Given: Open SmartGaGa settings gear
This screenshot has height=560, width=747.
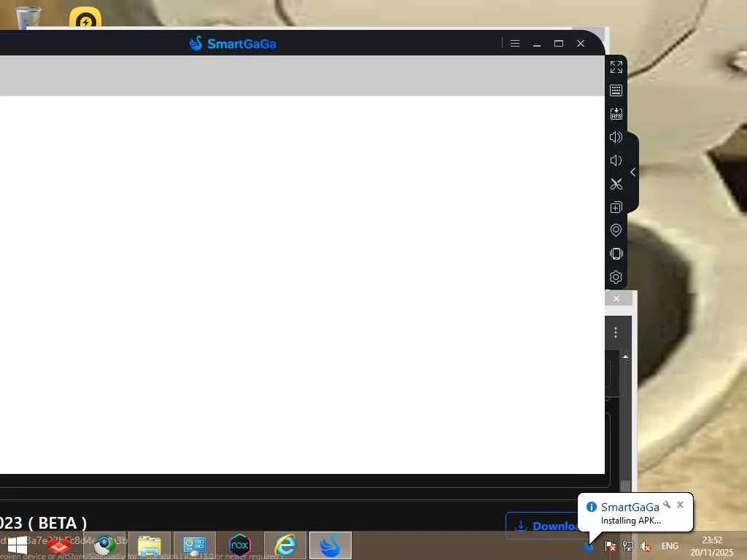Looking at the screenshot, I should (616, 277).
